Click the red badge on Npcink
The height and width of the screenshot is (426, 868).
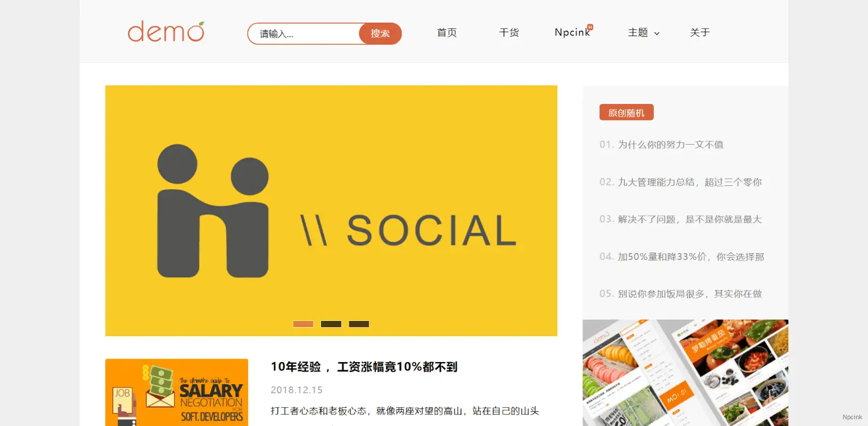(590, 27)
